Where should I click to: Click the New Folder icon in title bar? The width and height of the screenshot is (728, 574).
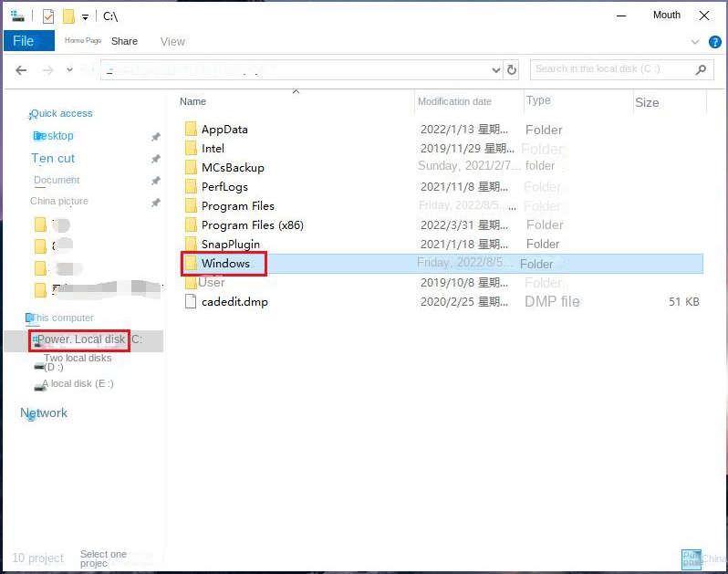click(x=68, y=16)
